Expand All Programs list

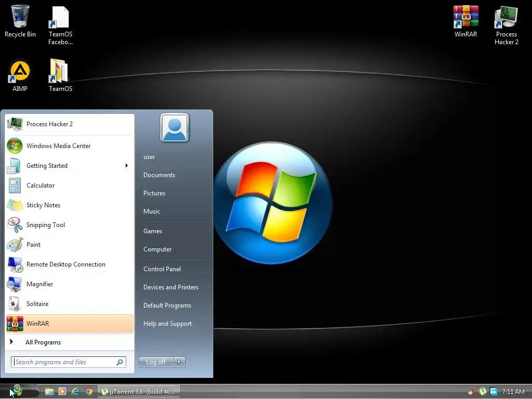70,342
